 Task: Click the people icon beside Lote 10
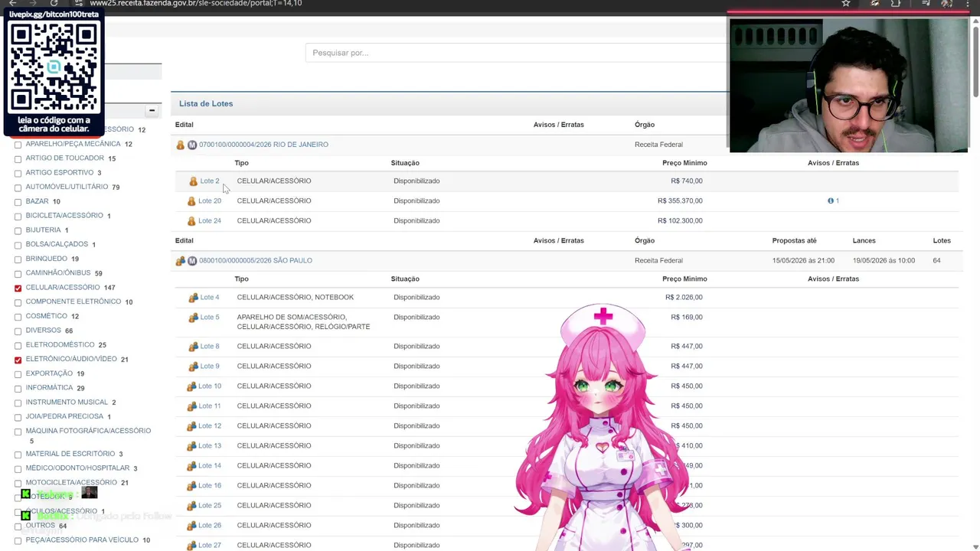[191, 386]
